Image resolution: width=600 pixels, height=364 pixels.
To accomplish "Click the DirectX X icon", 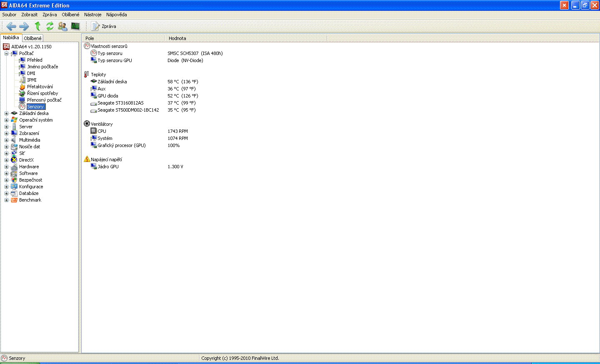I will pyautogui.click(x=14, y=160).
